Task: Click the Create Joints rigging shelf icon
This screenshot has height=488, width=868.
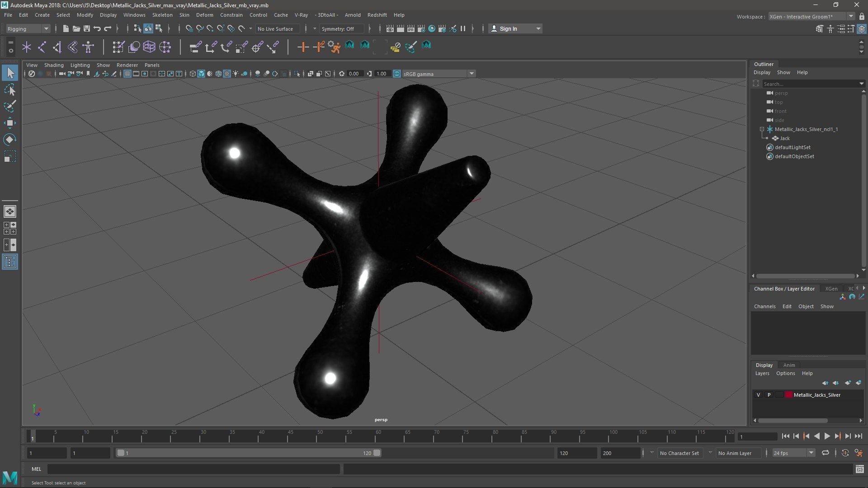Action: click(42, 47)
